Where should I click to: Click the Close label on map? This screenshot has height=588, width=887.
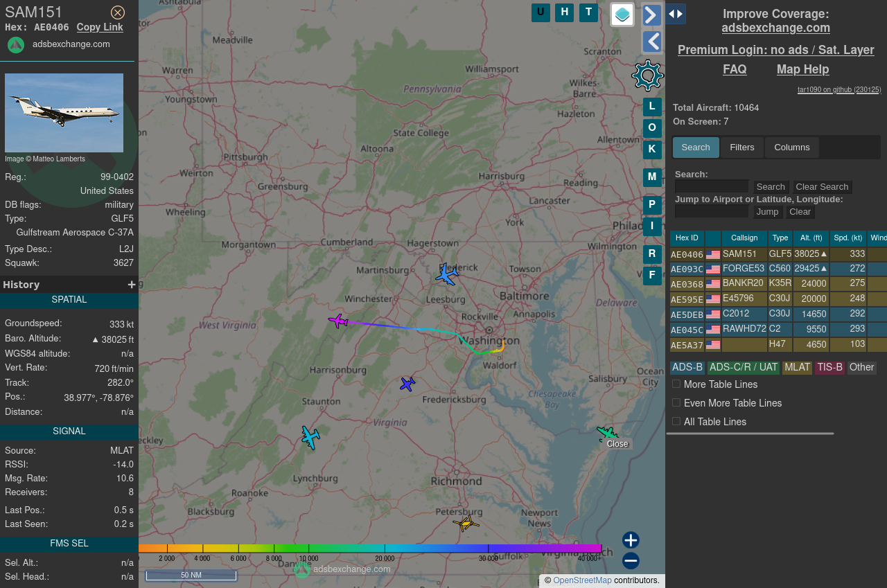[x=617, y=444]
